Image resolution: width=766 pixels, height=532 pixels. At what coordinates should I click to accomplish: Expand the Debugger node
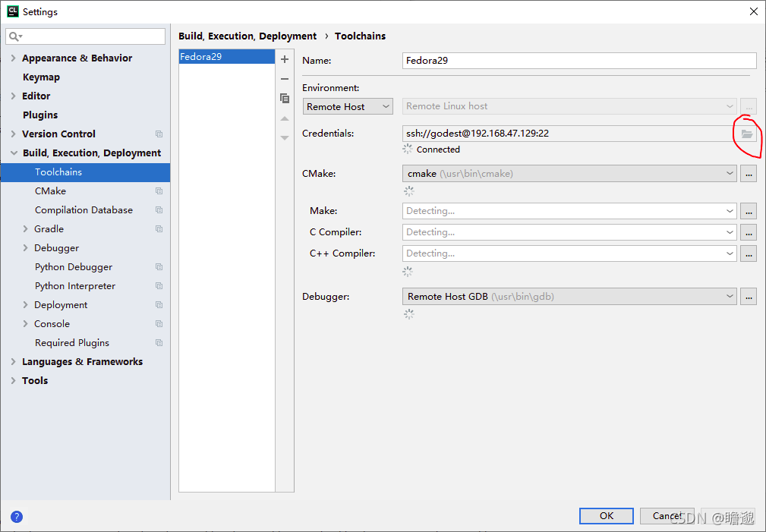point(25,248)
